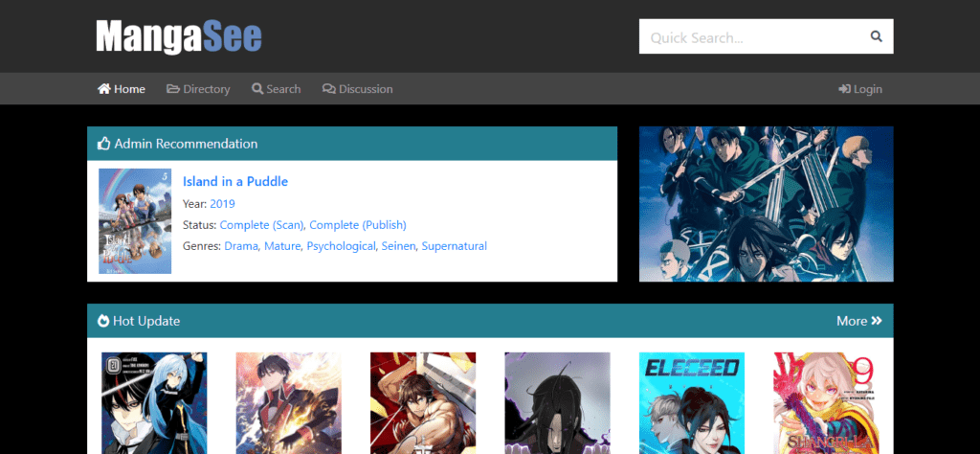Open the Discussion navigation item
This screenshot has height=454, width=980.
pos(358,89)
